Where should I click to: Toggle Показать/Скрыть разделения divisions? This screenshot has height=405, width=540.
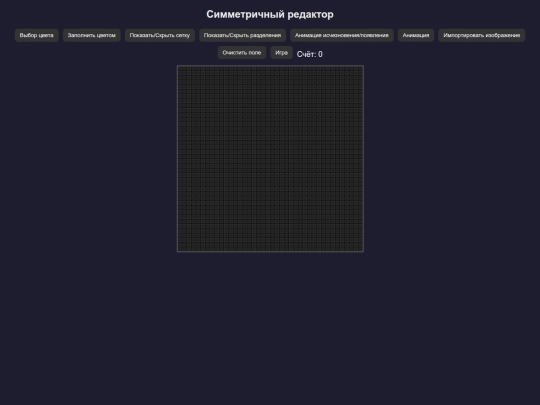[242, 35]
